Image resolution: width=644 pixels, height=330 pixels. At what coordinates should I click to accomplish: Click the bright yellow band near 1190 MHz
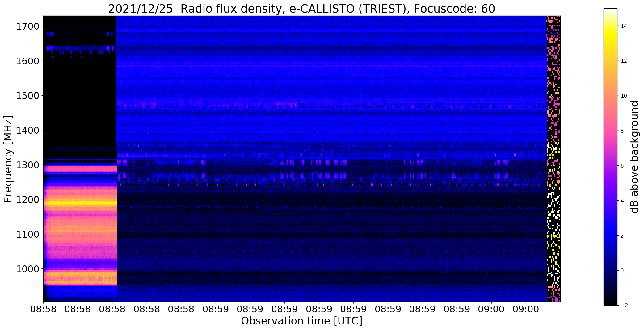tap(80, 204)
